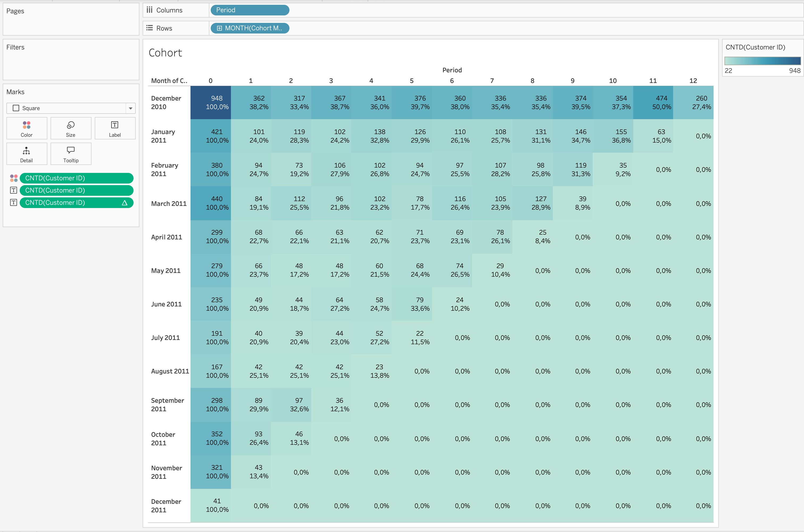Open the Detail marks card
The height and width of the screenshot is (532, 804).
pyautogui.click(x=26, y=154)
